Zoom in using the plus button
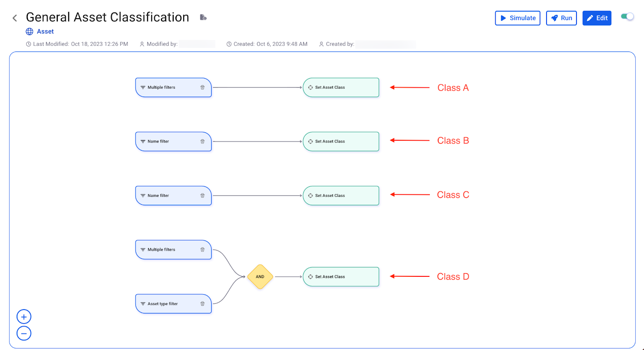The width and height of the screenshot is (644, 350). coord(24,316)
